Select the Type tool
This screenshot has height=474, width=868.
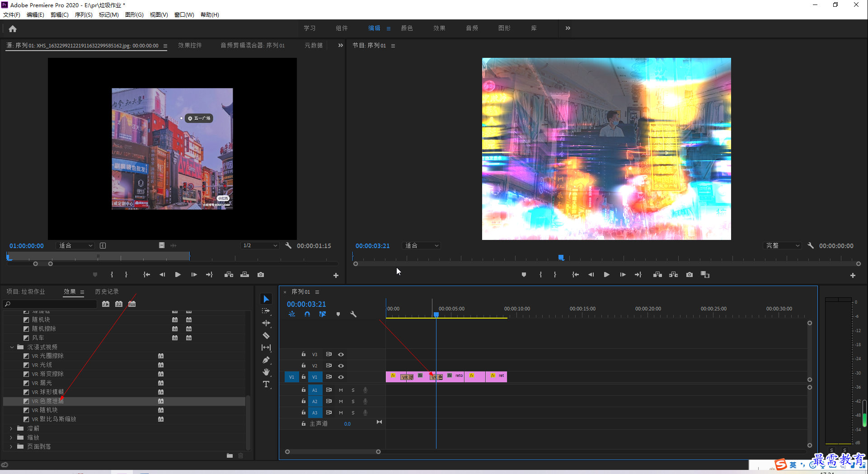coord(266,384)
